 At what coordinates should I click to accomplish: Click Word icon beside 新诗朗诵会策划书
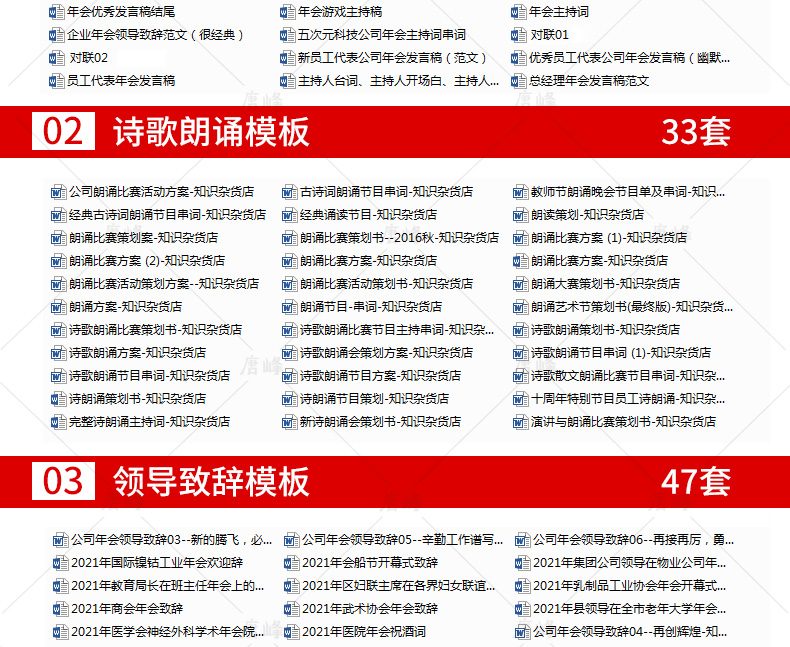pyautogui.click(x=290, y=422)
